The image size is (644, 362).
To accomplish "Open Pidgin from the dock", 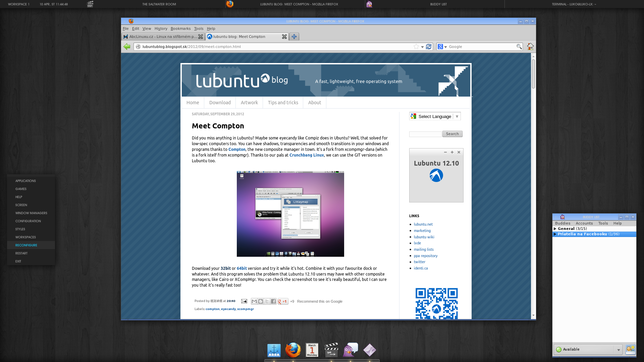I will (x=351, y=350).
